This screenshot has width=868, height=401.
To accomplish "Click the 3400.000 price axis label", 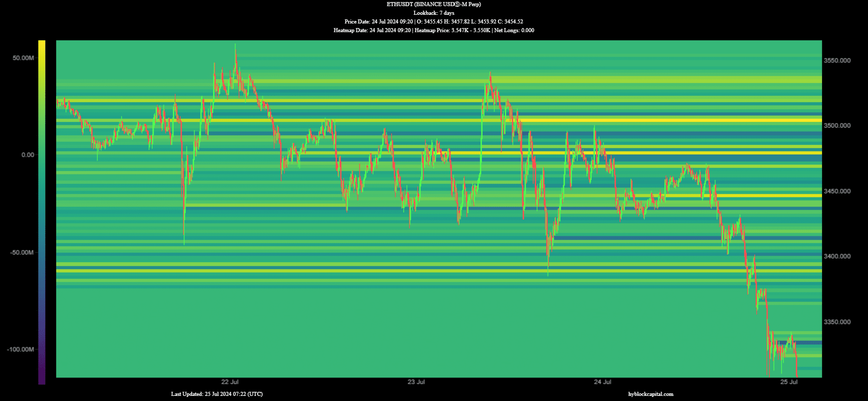I will click(837, 256).
